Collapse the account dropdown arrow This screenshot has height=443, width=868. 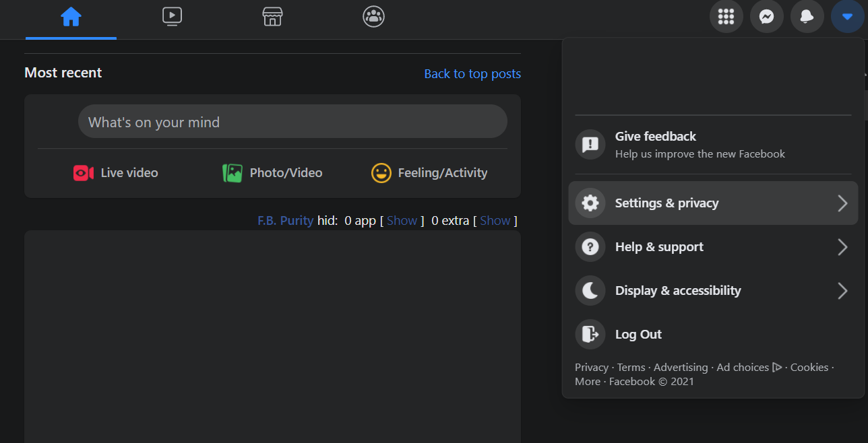[x=847, y=17]
